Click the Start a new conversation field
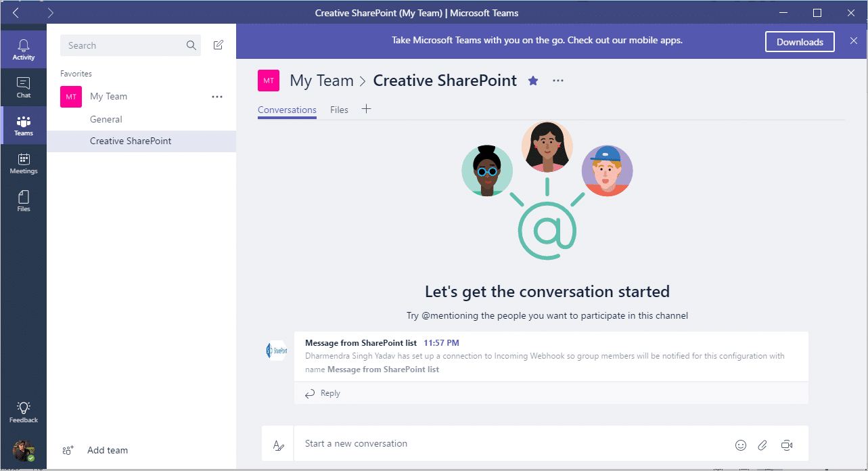Viewport: 868px width, 471px height. (514, 444)
